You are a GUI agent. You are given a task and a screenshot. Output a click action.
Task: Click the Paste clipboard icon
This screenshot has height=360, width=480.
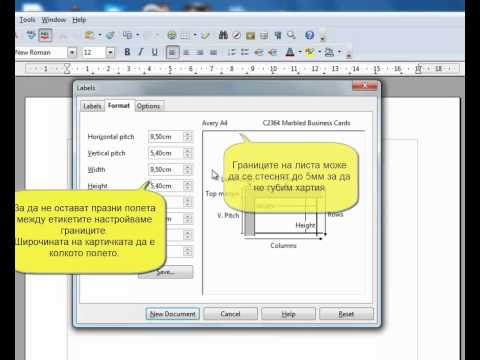click(89, 35)
